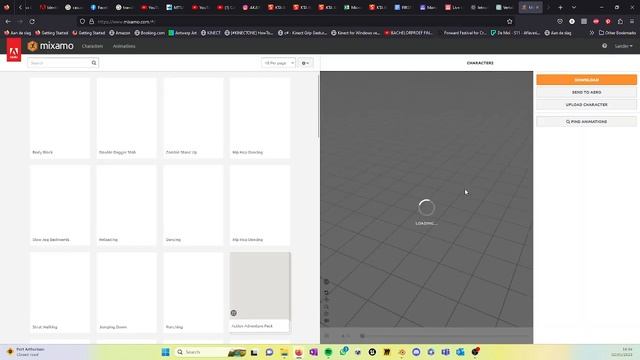This screenshot has height=360, width=640.
Task: Open the Other Bookmarks folder
Action: click(617, 33)
